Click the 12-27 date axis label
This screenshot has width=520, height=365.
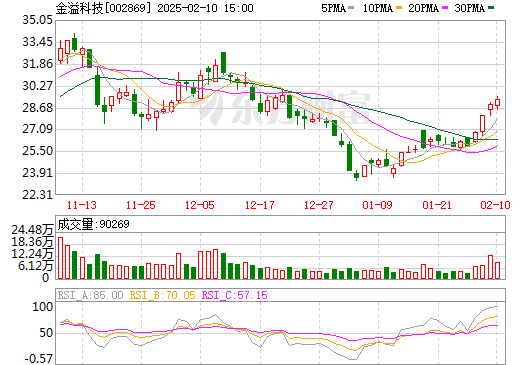click(319, 205)
